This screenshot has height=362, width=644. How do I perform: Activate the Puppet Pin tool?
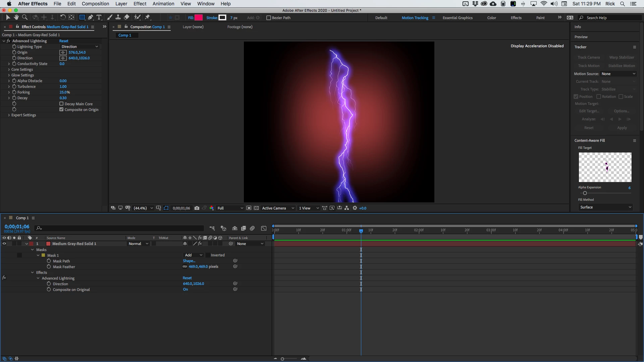pos(148,17)
